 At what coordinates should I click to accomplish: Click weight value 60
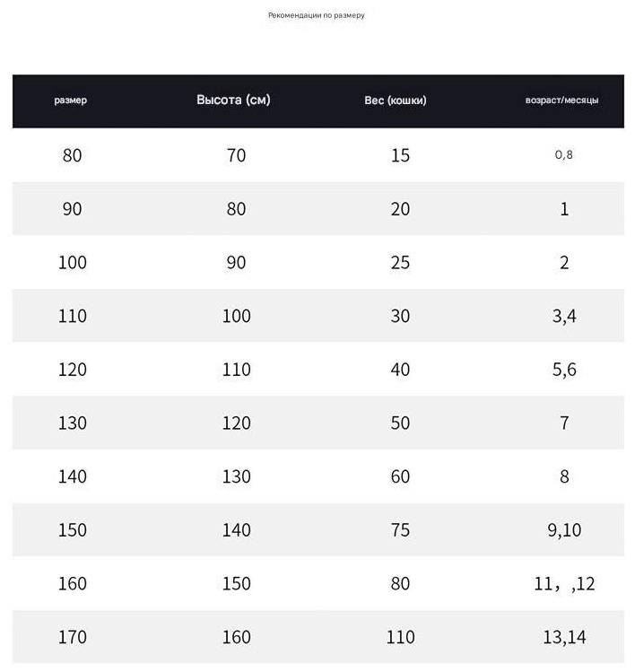(x=400, y=476)
